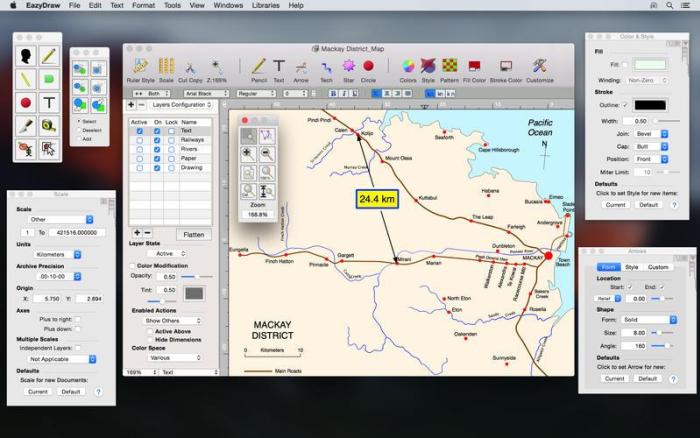Select the Pencil tool in the toolbar
700x438 pixels.
[258, 67]
